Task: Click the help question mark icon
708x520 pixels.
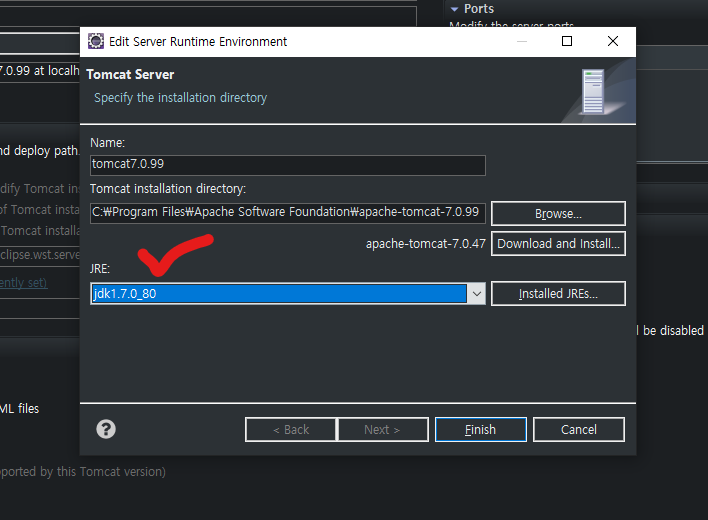Action: pos(106,429)
